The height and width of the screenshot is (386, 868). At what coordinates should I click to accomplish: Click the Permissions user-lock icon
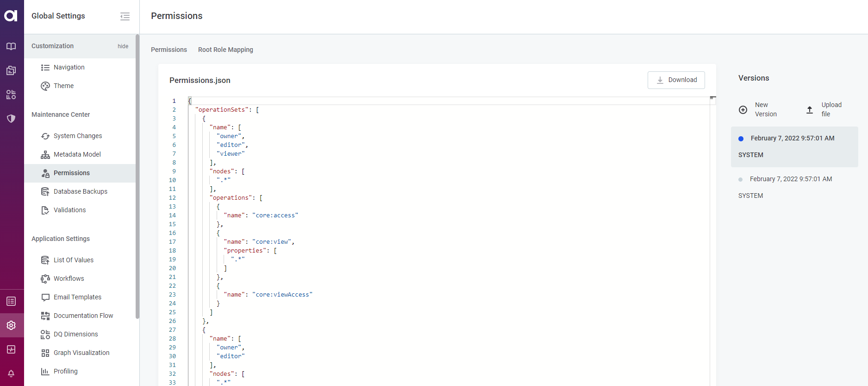tap(45, 173)
